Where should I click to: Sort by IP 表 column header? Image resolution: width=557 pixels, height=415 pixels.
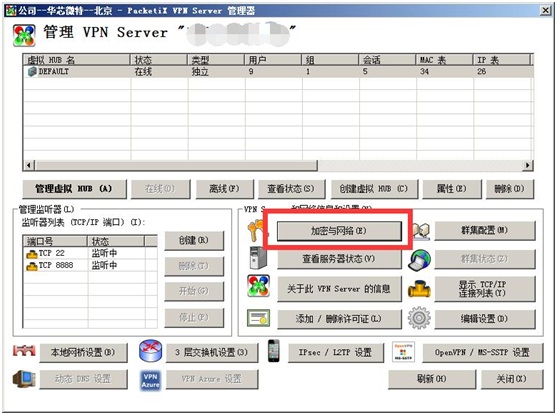(502, 60)
